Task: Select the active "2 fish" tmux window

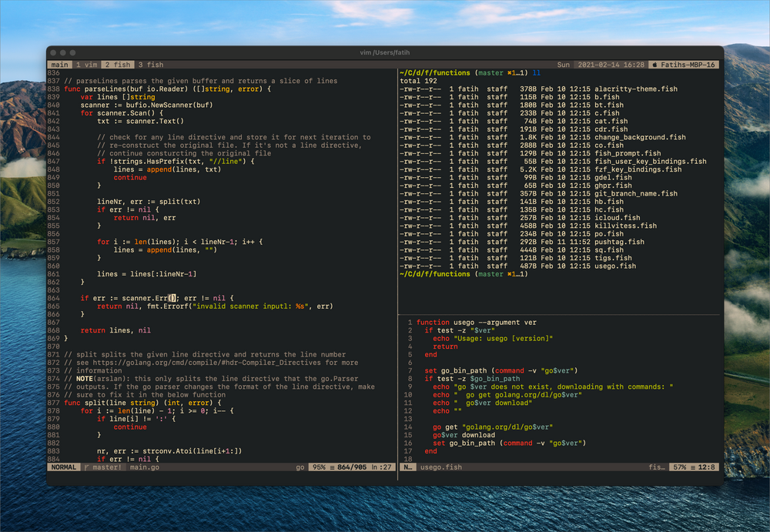Action: (x=117, y=65)
